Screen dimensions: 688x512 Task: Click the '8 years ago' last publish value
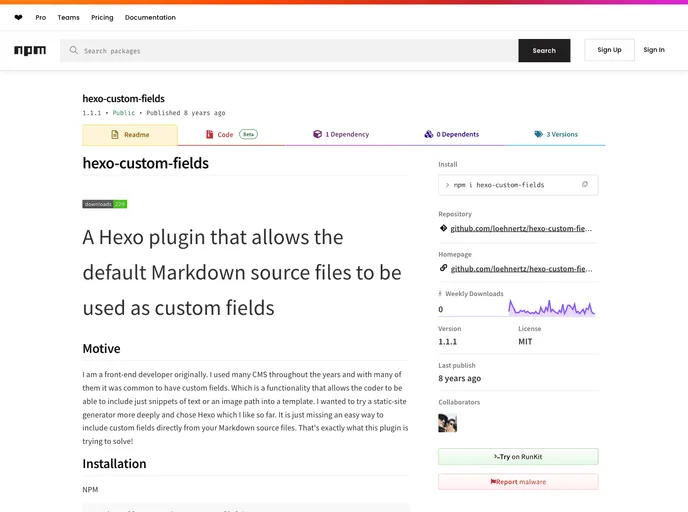tap(459, 378)
